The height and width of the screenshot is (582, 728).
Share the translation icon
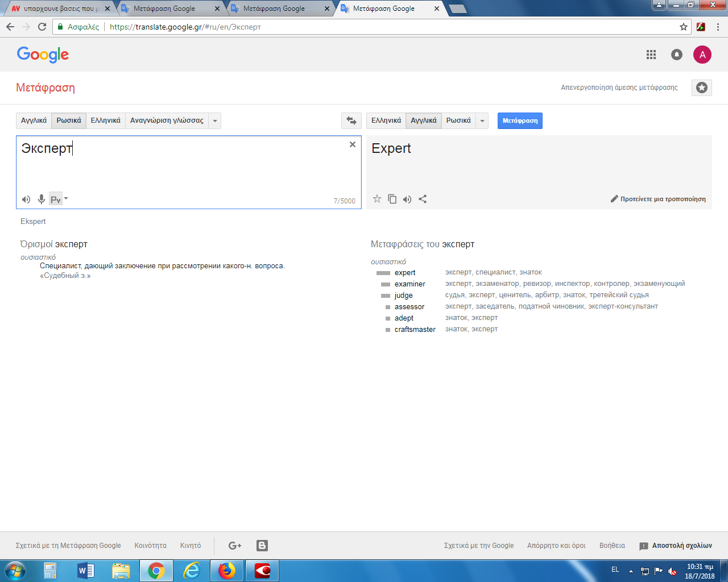pos(423,199)
